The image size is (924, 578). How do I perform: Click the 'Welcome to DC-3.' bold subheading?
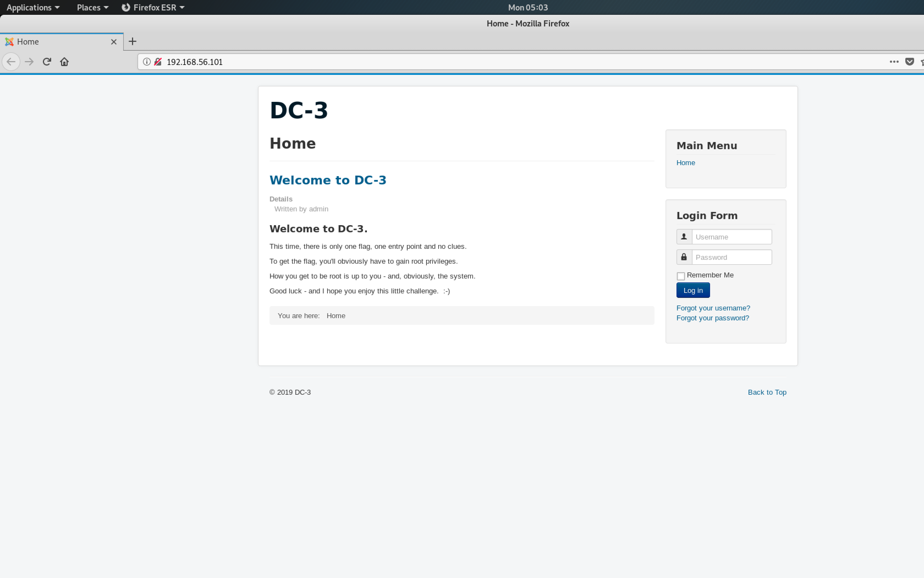pos(318,229)
